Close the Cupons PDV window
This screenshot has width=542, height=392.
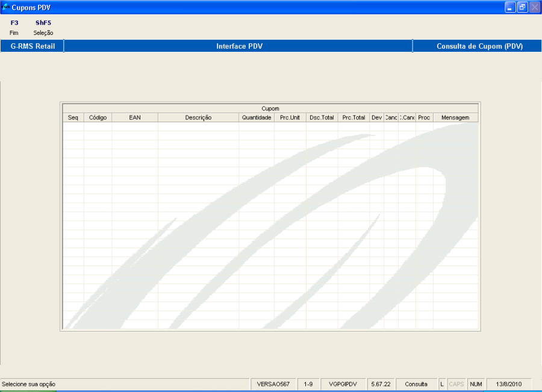click(x=534, y=7)
